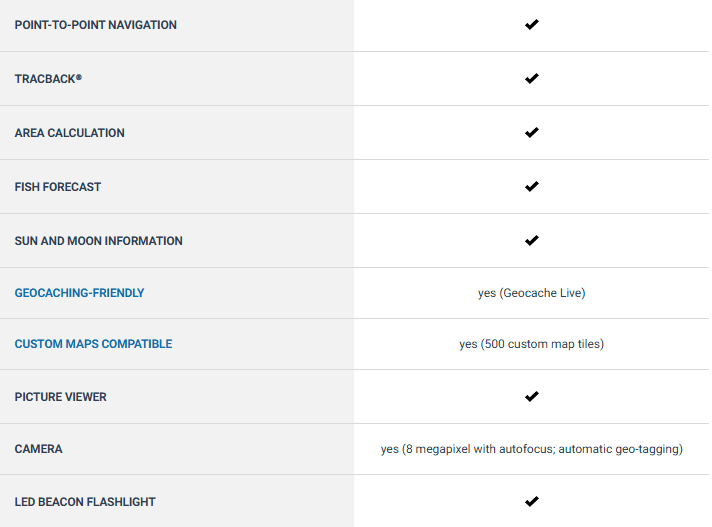712x527 pixels.
Task: Click the Point-to-Point Navigation checkmark
Action: tap(531, 25)
